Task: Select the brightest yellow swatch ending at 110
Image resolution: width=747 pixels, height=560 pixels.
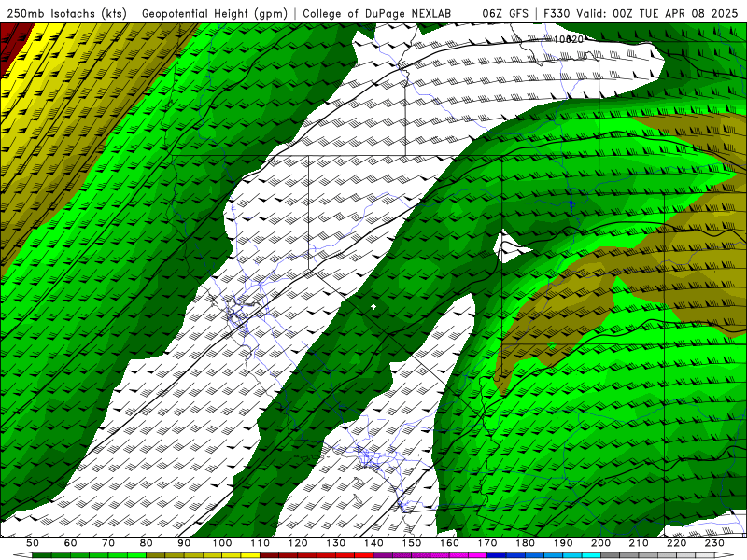Action: tap(250, 555)
